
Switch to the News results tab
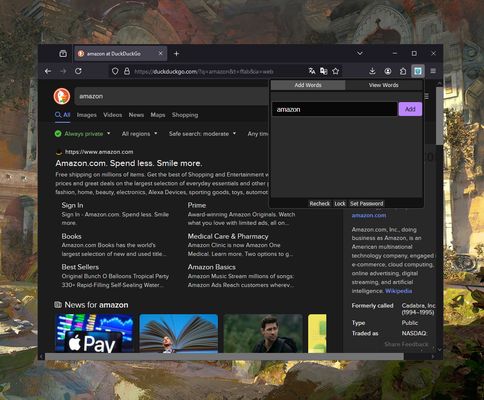(136, 115)
